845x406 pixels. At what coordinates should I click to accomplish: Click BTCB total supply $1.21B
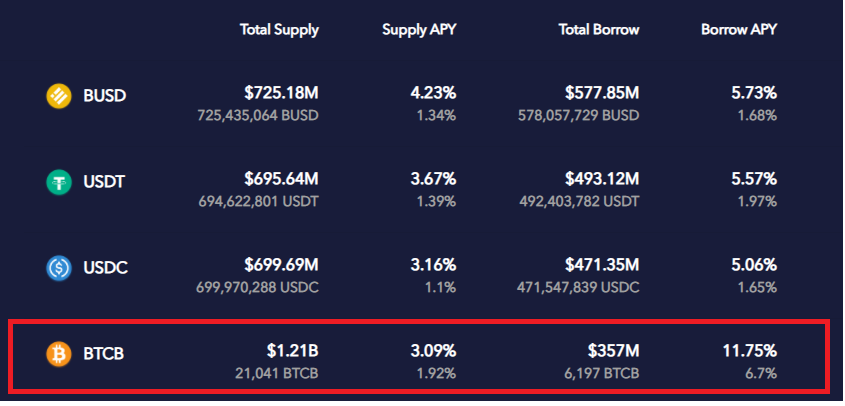point(293,351)
